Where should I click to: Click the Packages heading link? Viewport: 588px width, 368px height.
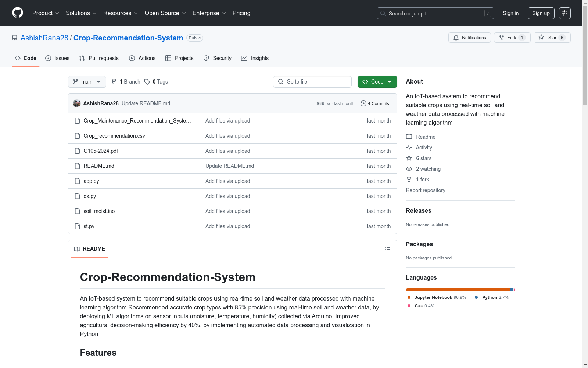coord(419,244)
